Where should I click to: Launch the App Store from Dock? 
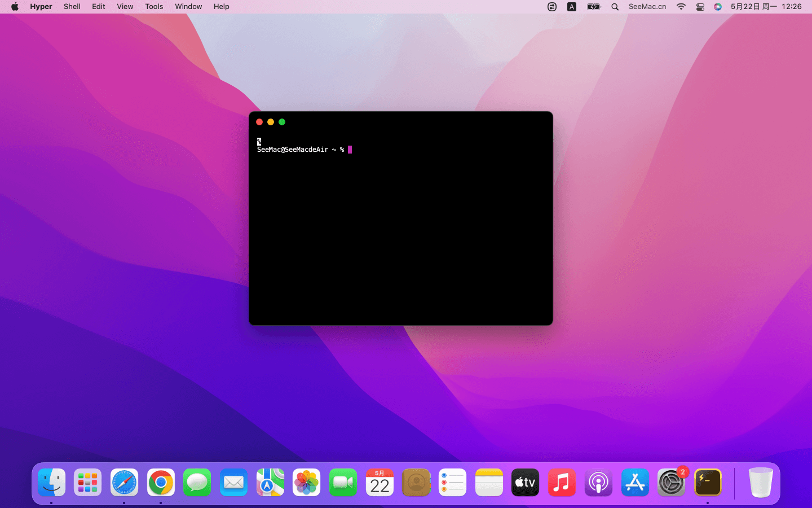pyautogui.click(x=635, y=483)
